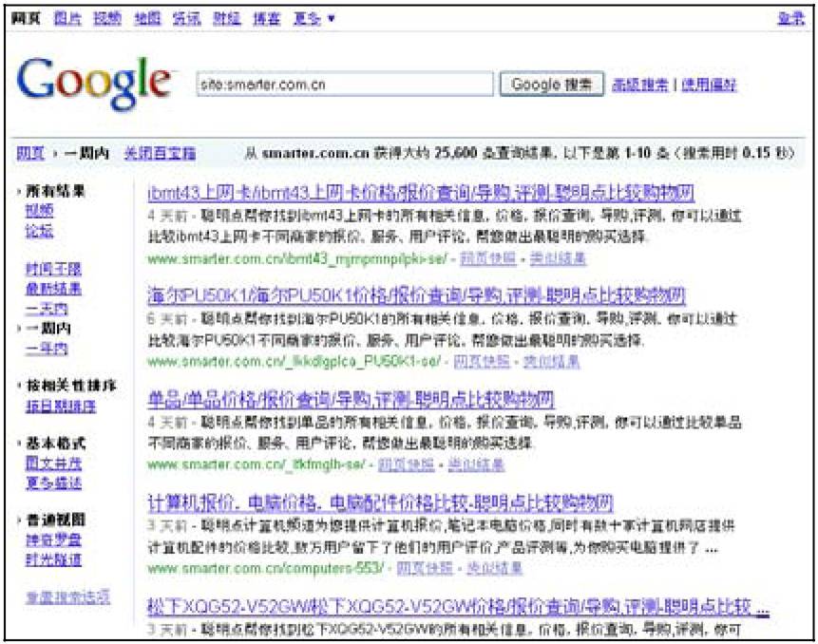Viewport: 818px width, 644px height.
Task: Filter results by 论坛 in the sidebar
Action: (39, 231)
